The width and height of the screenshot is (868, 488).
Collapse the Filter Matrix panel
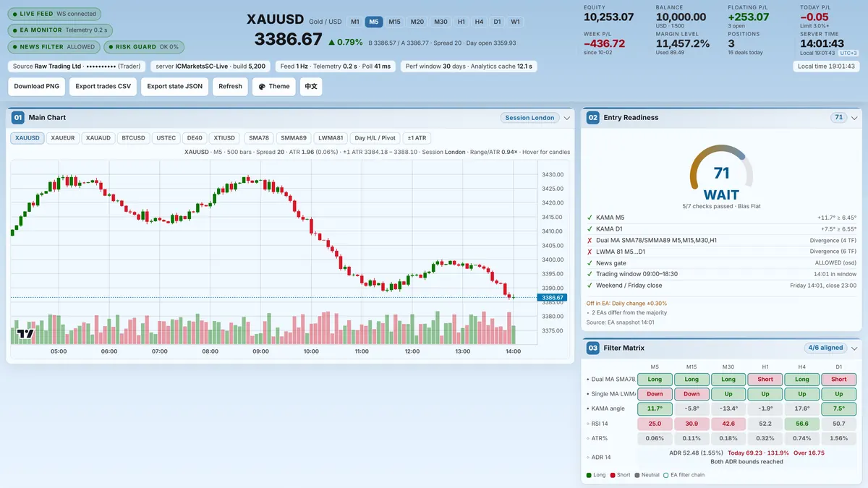click(854, 348)
